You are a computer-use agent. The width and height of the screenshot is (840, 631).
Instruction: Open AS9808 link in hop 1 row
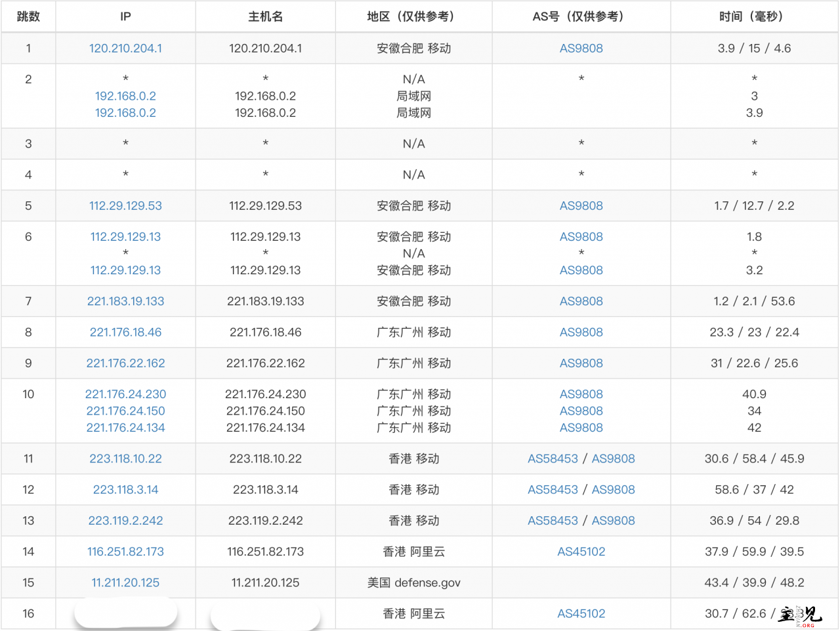(x=581, y=49)
